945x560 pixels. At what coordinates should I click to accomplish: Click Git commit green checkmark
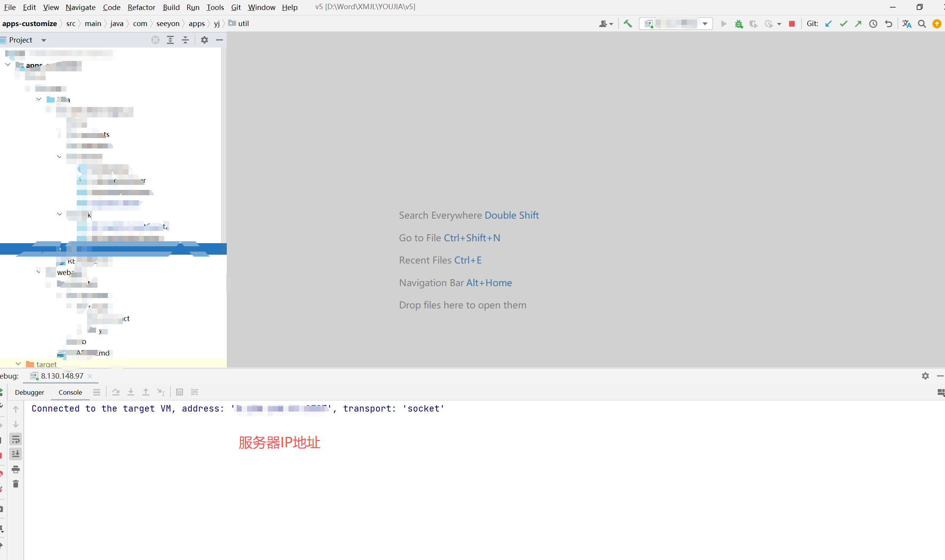tap(843, 24)
